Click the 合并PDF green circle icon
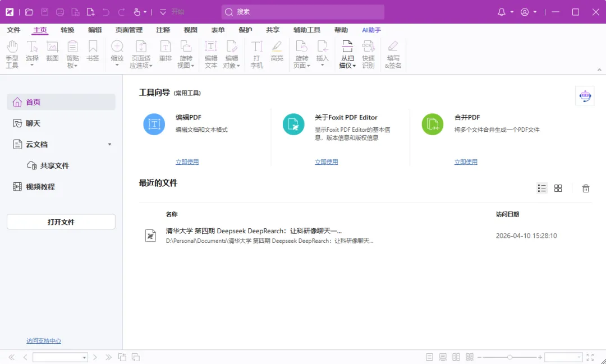Viewport: 606px width, 364px height. 433,124
